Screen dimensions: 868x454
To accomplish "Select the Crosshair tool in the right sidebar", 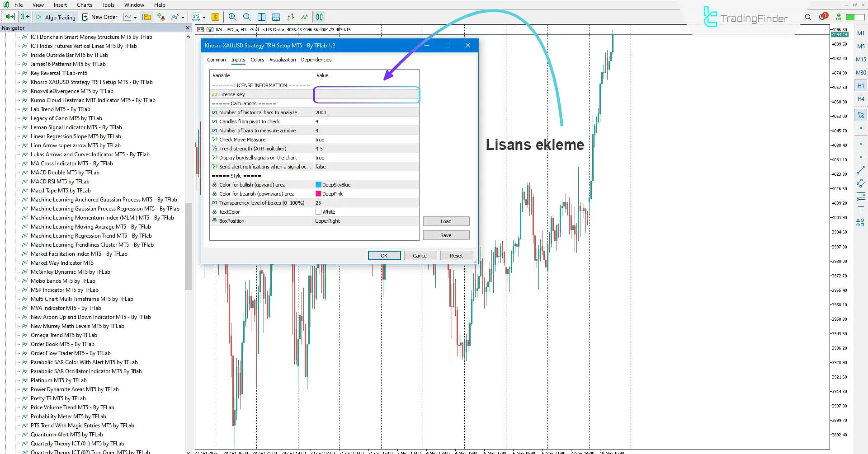I will (860, 129).
